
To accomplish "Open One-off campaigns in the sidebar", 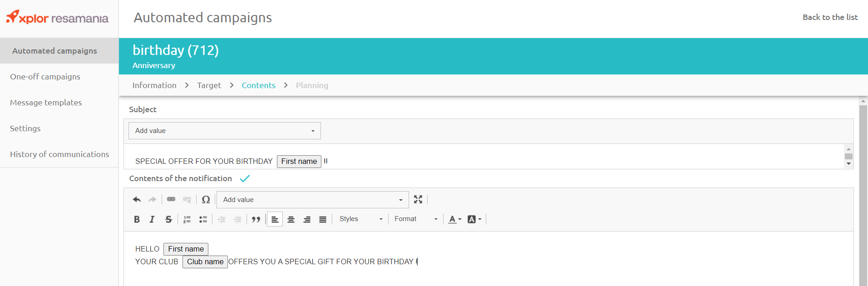I will 45,77.
